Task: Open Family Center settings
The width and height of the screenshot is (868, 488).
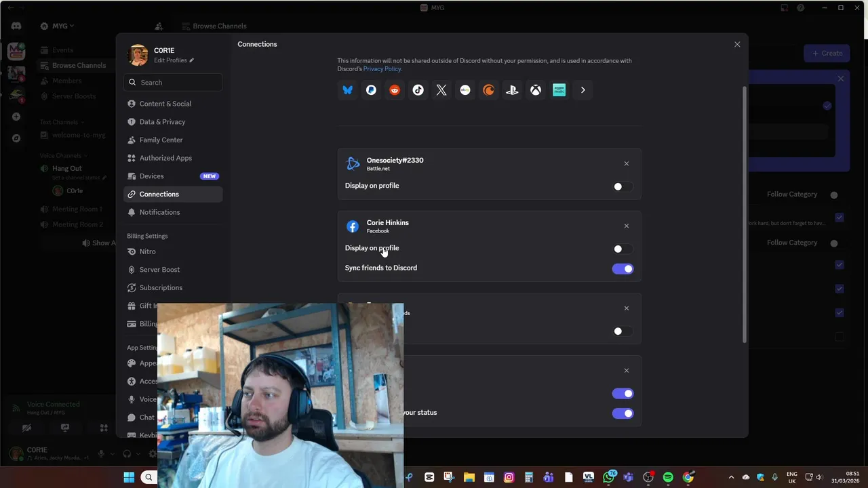Action: (x=173, y=140)
